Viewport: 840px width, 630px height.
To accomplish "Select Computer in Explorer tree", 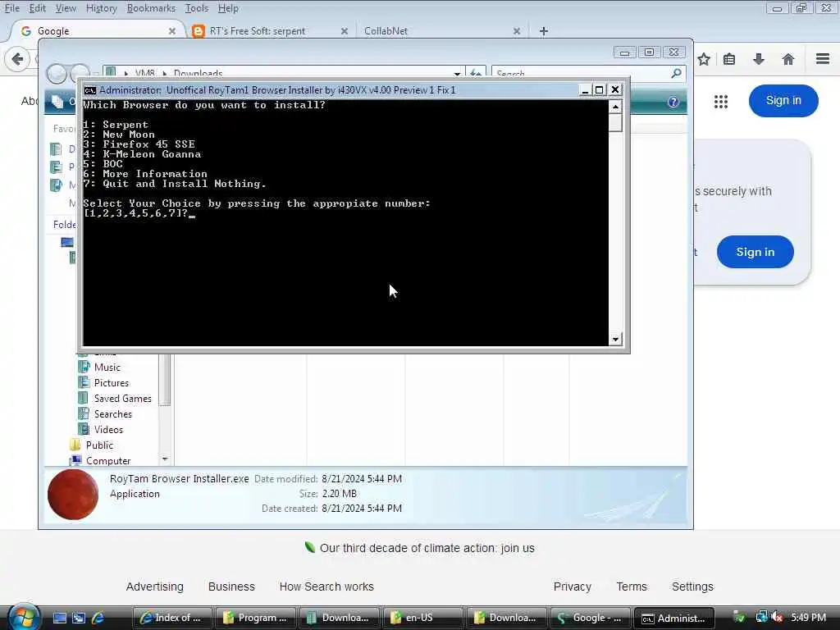I will [x=108, y=460].
